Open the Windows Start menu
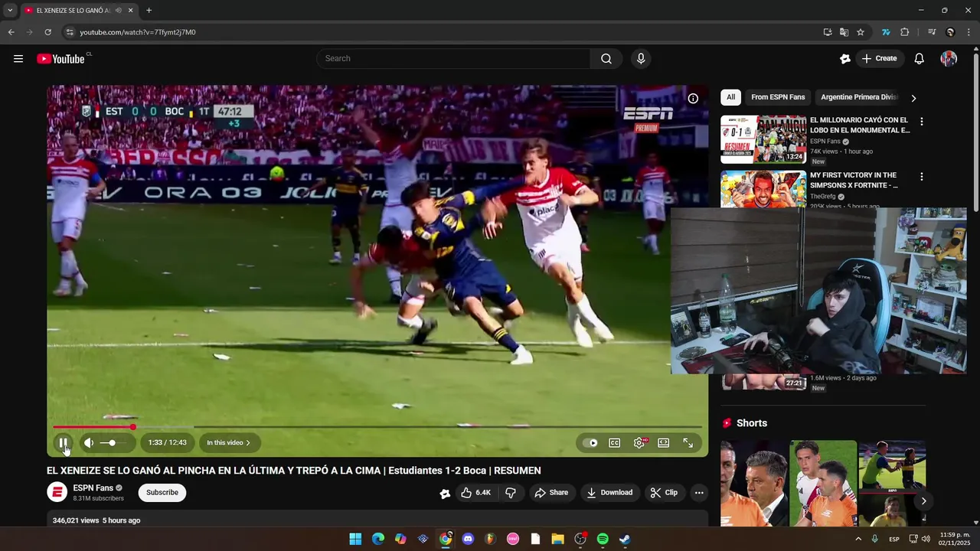 355,539
